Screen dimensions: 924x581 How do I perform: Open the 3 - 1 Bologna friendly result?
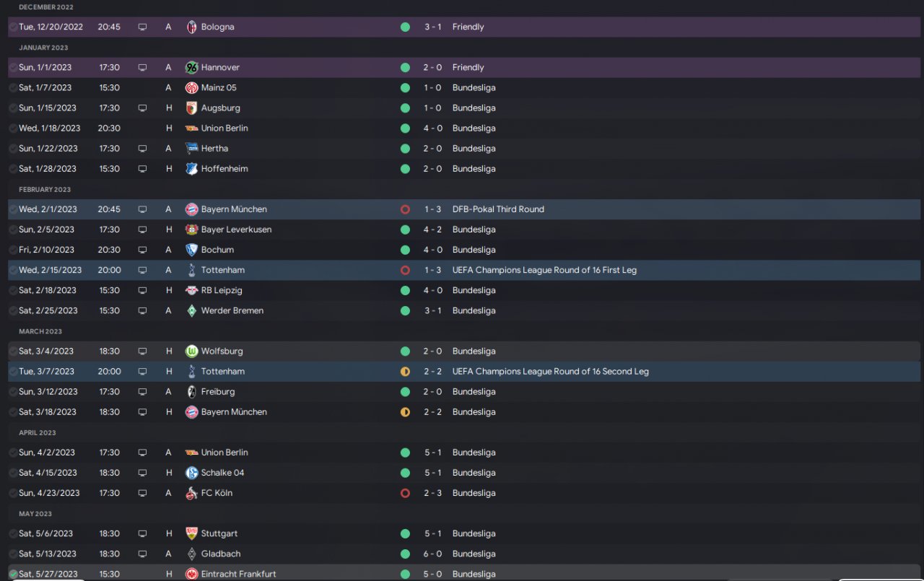point(432,27)
